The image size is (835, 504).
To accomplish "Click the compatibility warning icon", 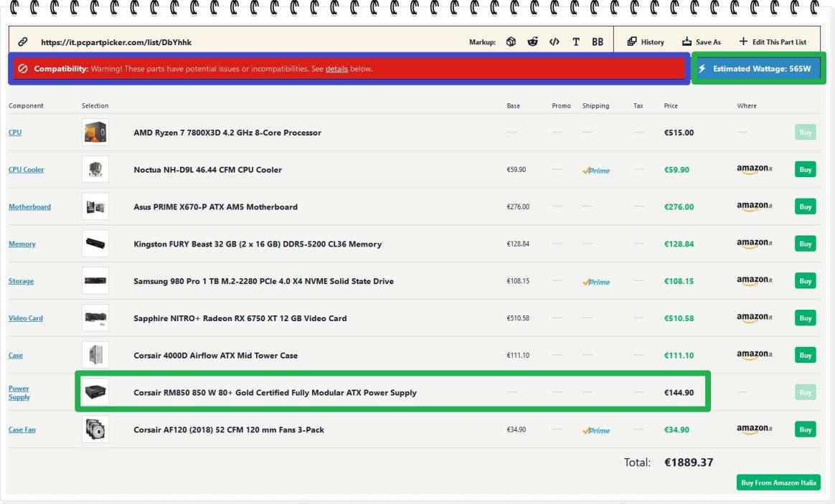I will (23, 69).
